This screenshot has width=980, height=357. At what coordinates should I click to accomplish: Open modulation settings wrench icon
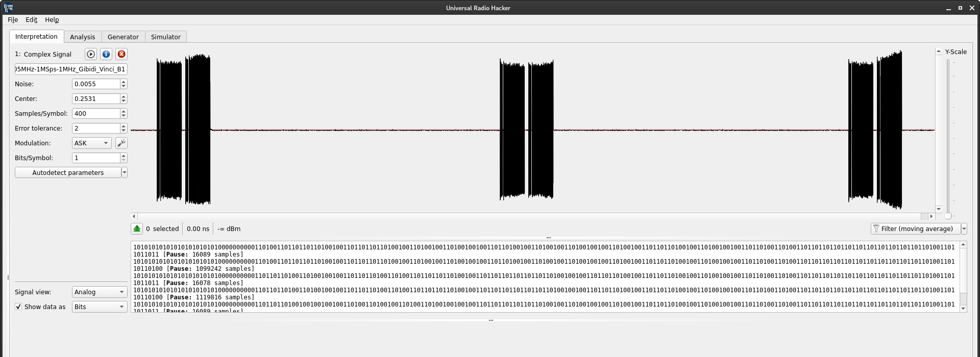click(121, 143)
